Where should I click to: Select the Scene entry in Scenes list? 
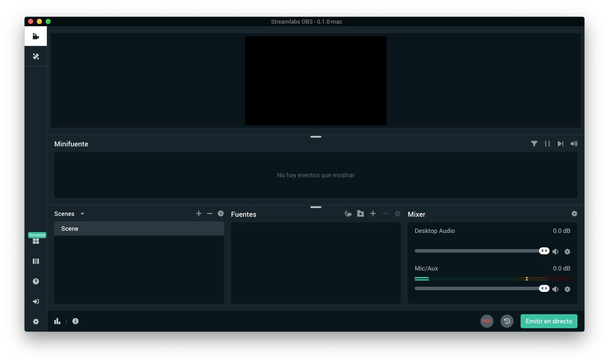(x=139, y=228)
